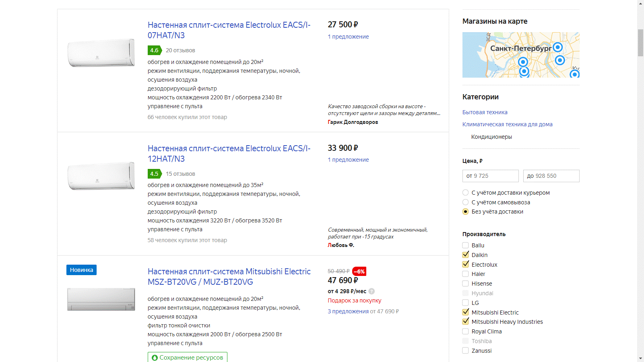Click the scrollbar down arrow
Screen dimensions: 644x362
[x=640, y=358]
